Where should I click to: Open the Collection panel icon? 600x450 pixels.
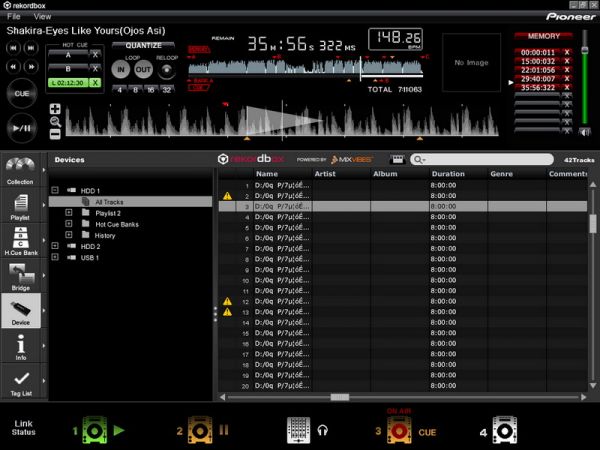[x=20, y=170]
